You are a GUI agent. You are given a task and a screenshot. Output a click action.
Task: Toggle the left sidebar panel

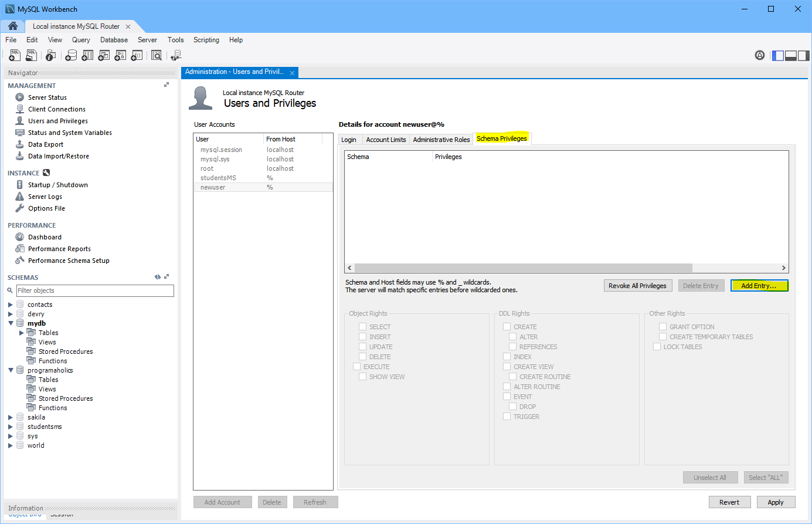778,56
